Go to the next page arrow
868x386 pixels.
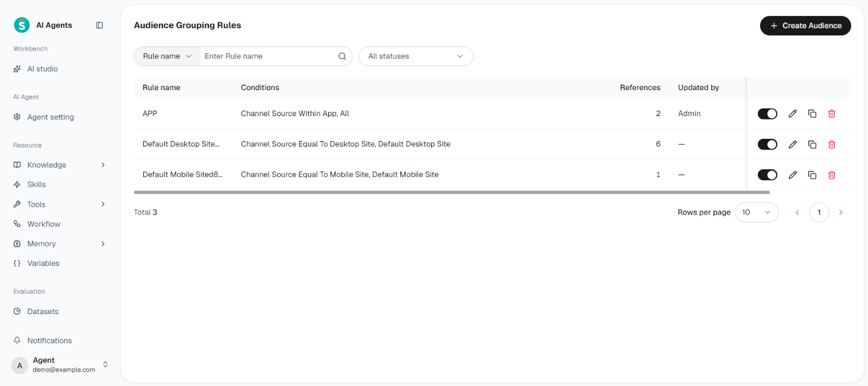click(841, 212)
